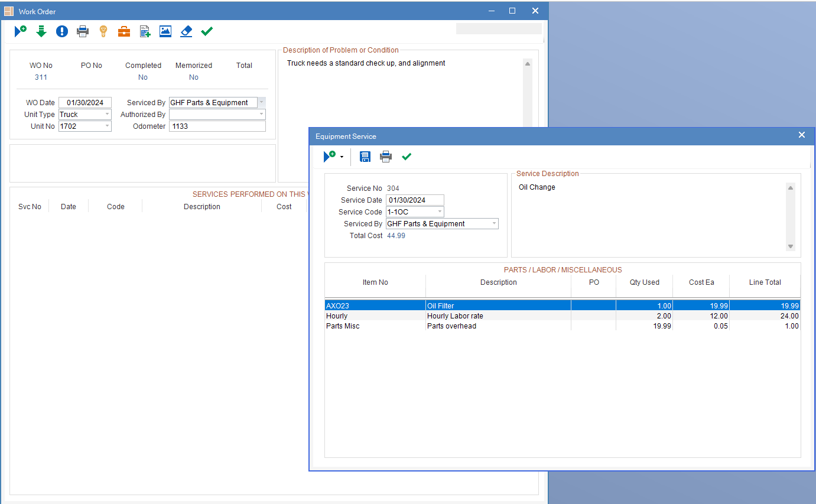Click the green checkmark to accept Equipment Service
816x504 pixels.
click(407, 157)
